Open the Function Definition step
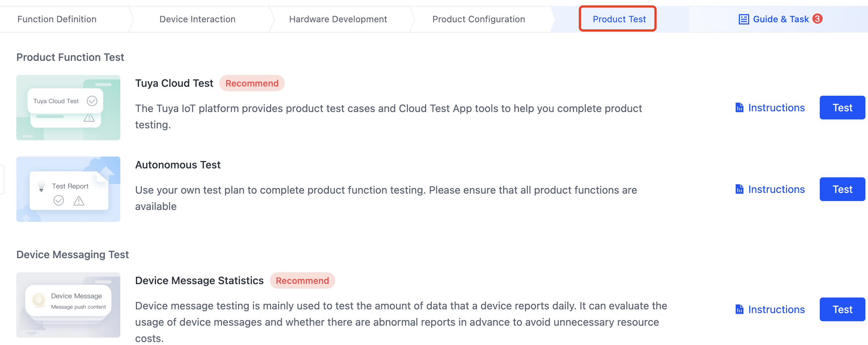 pos(57,19)
